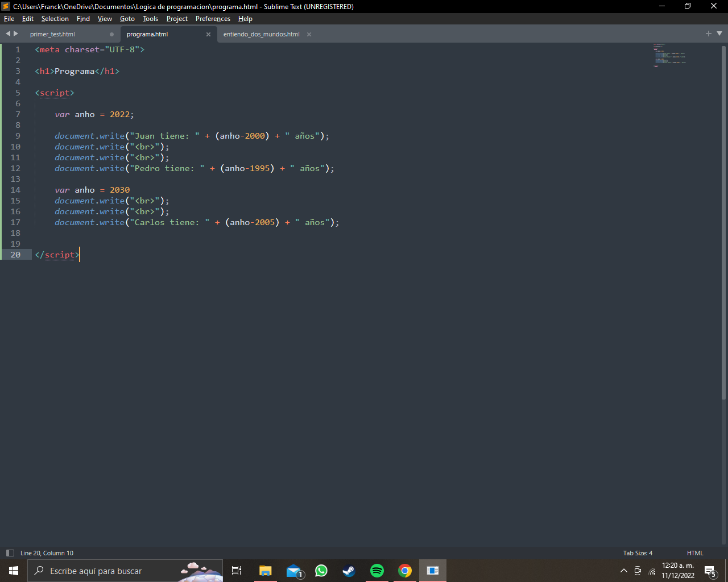Open Windows Start menu
Viewport: 728px width, 582px height.
(14, 571)
